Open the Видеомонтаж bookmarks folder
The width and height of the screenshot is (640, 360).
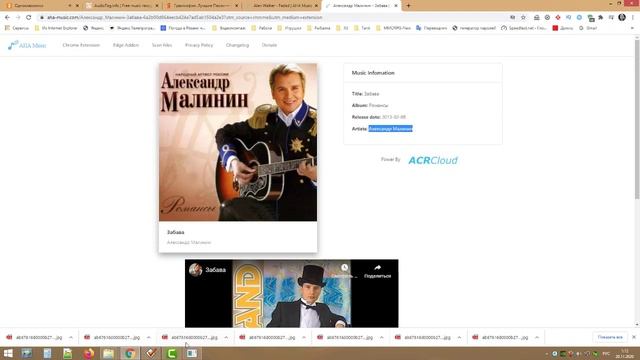229,28
